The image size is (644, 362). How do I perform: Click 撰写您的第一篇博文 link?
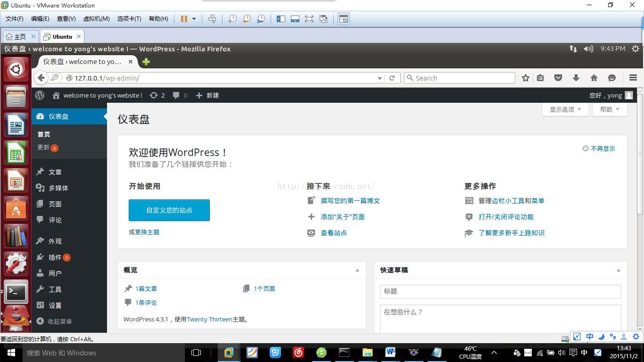(x=350, y=201)
